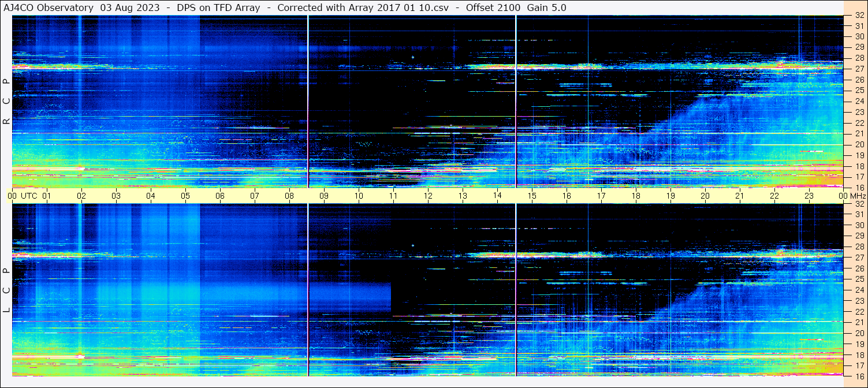Click the solid blue rectangular band in LCP spectrogram

pos(350,297)
